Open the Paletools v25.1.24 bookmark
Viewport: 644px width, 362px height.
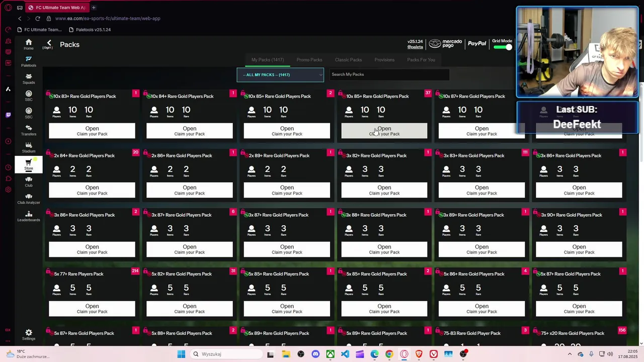90,30
